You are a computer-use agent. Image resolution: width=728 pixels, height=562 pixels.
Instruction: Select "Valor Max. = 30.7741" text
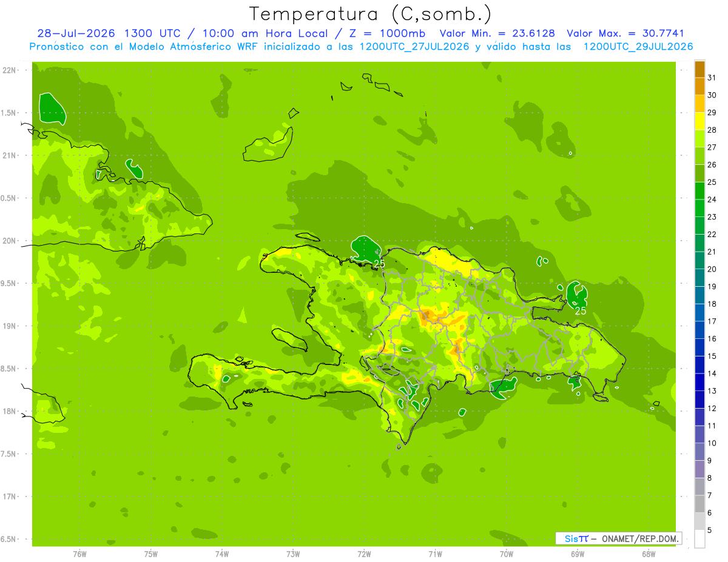point(625,33)
